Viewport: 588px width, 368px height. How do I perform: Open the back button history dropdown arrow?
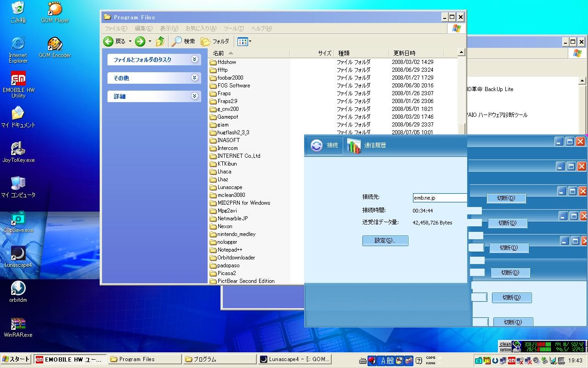click(x=130, y=41)
